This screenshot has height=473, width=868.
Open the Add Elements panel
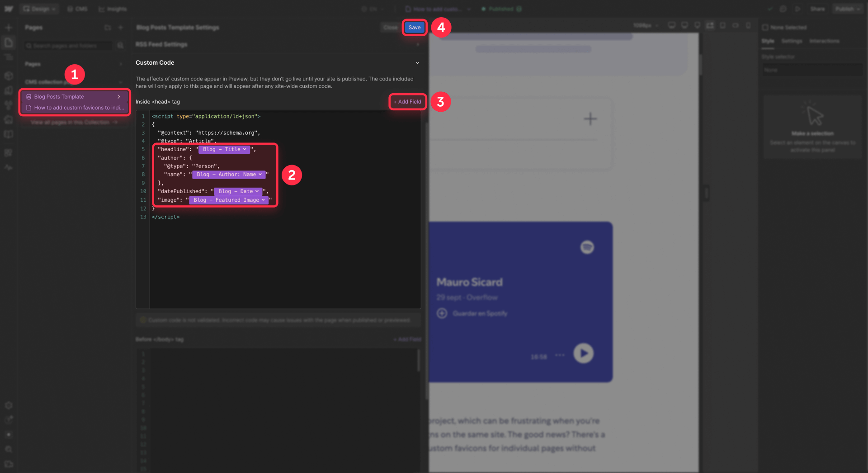[9, 27]
